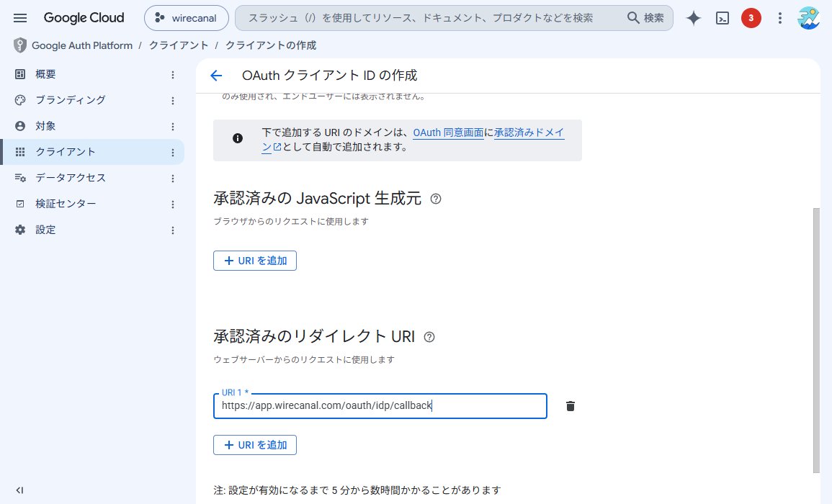
Task: Click the 検索 search button
Action: click(x=645, y=18)
